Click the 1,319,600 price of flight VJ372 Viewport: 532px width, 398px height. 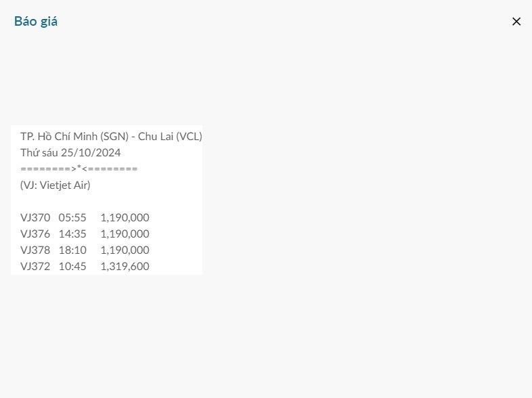pos(125,266)
